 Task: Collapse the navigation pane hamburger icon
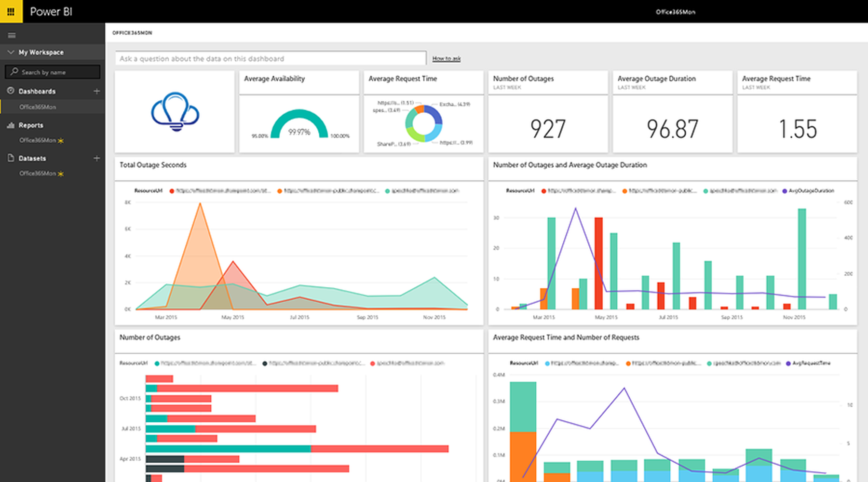pos(12,35)
